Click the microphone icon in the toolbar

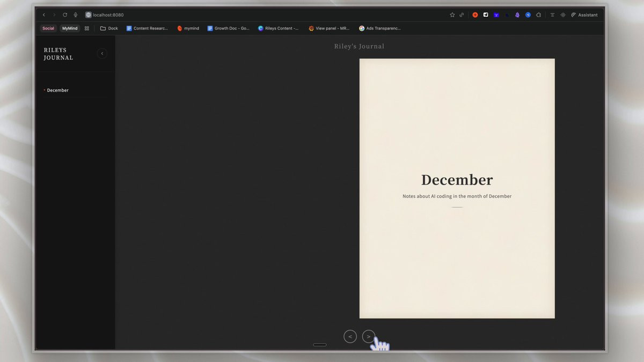[x=75, y=15]
